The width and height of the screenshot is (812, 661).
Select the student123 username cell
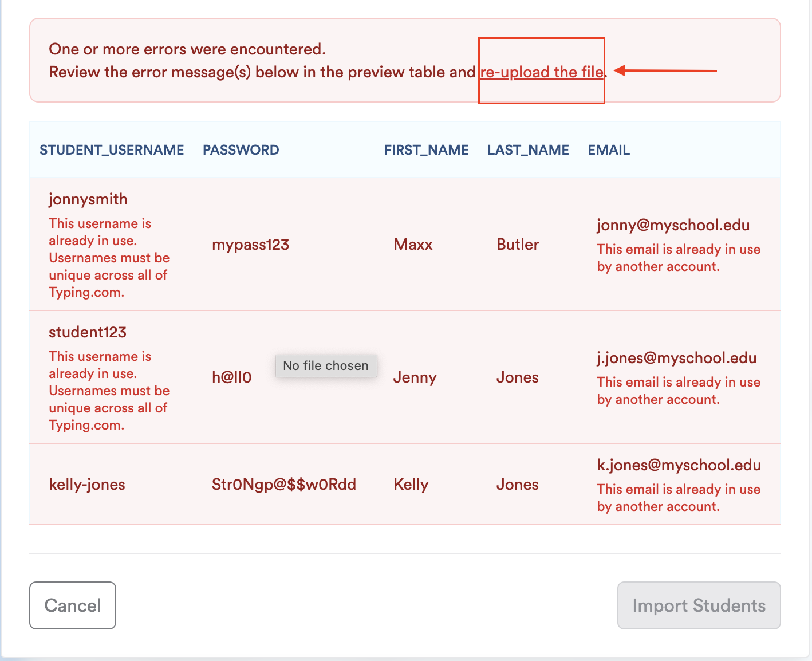[88, 332]
